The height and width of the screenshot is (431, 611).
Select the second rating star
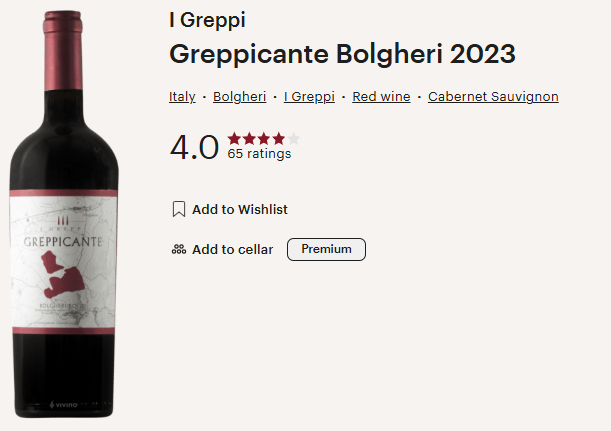pyautogui.click(x=249, y=139)
